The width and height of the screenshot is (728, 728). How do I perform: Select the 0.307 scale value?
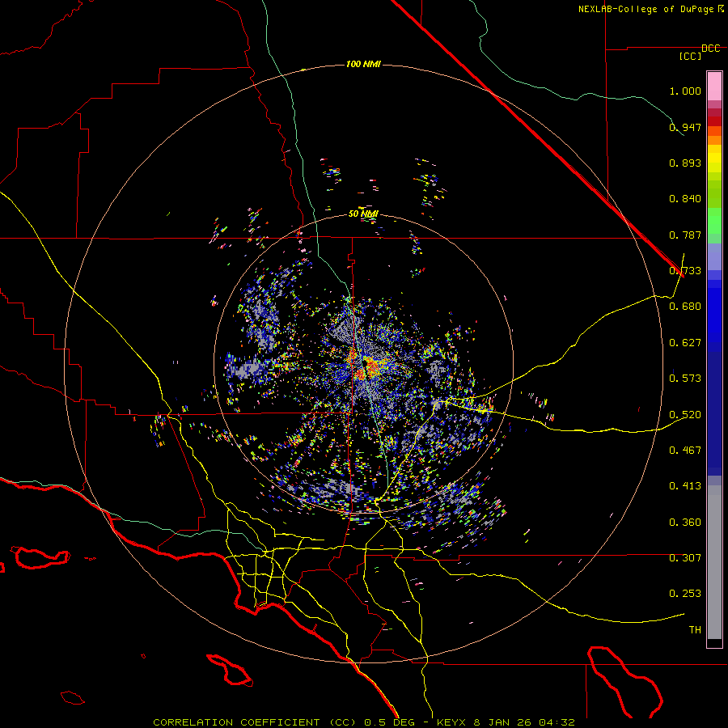pos(685,558)
